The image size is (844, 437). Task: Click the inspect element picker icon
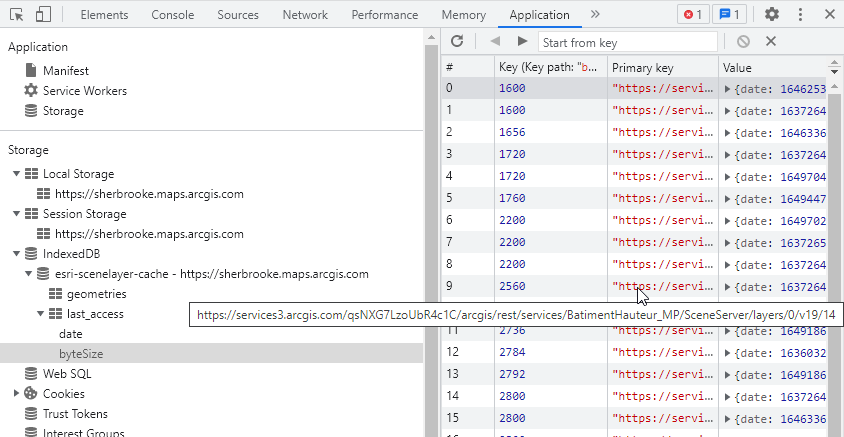[16, 15]
